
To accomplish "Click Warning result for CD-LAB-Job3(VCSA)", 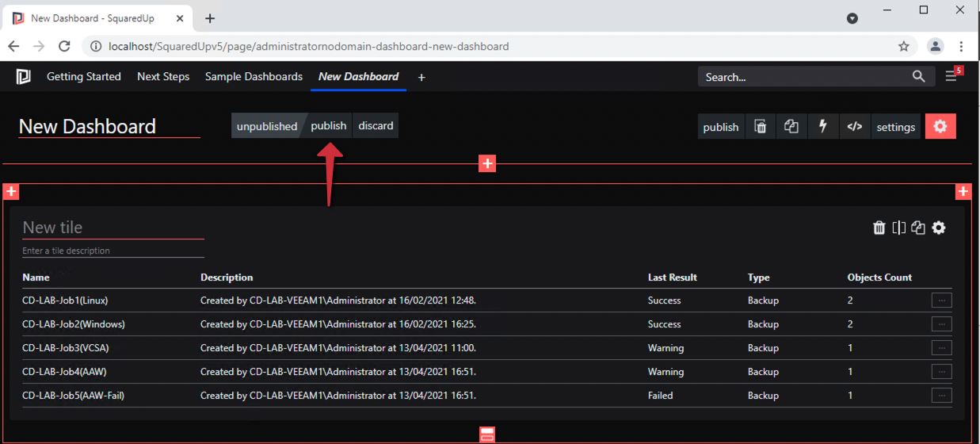I will click(x=665, y=348).
